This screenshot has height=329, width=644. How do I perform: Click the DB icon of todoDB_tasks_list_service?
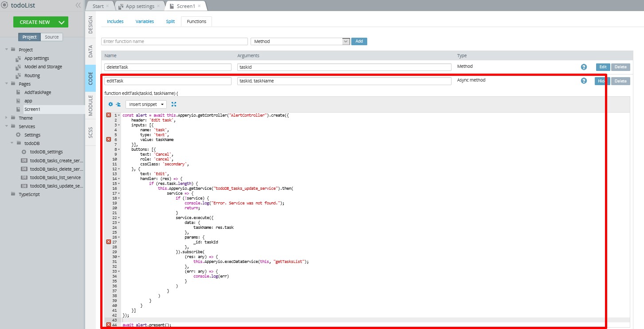[x=24, y=177]
